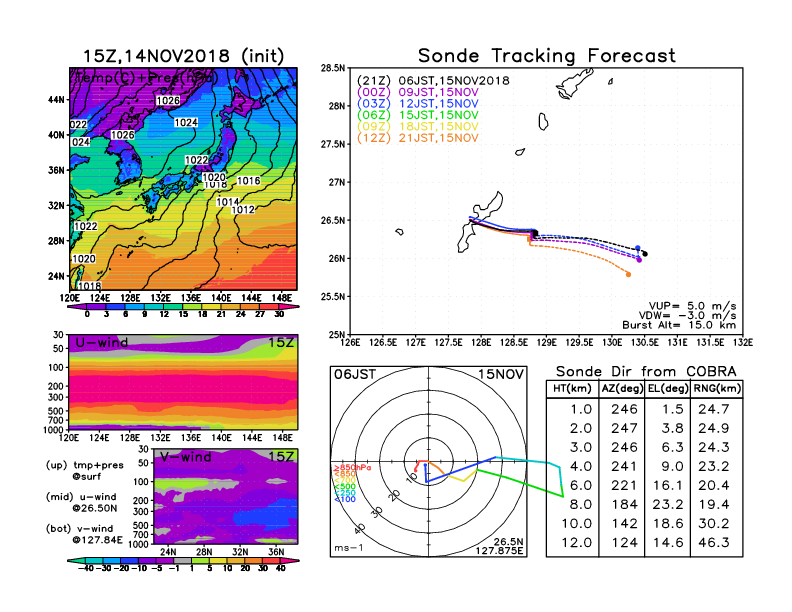Click the gray -1 to 1 segment on wind colorbar
Screen dimensions: 792x612
point(183,560)
